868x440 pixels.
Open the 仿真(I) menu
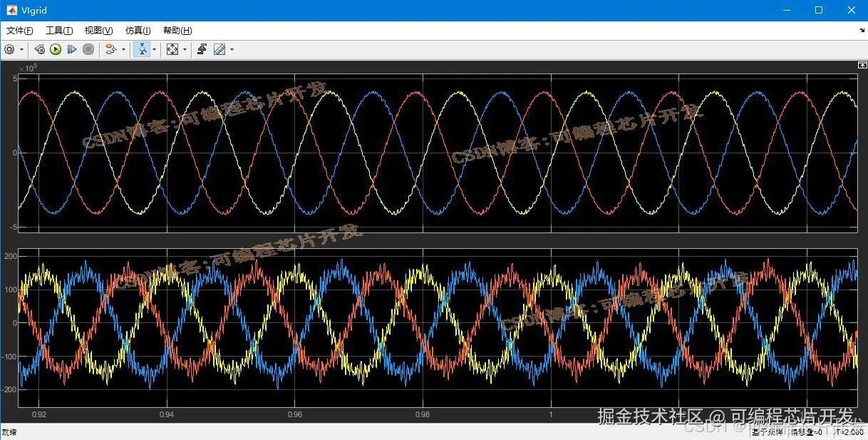tap(138, 31)
